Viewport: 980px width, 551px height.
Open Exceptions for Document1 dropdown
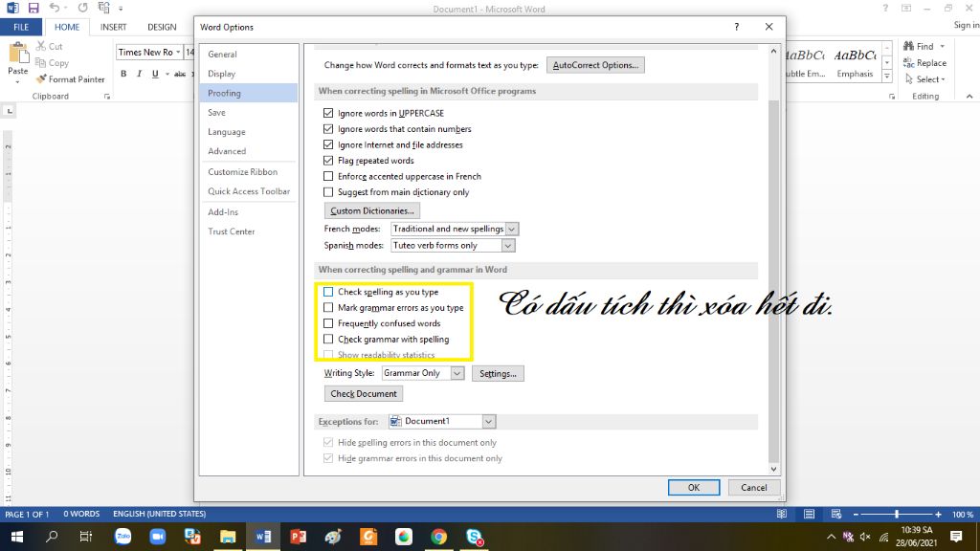pyautogui.click(x=488, y=421)
